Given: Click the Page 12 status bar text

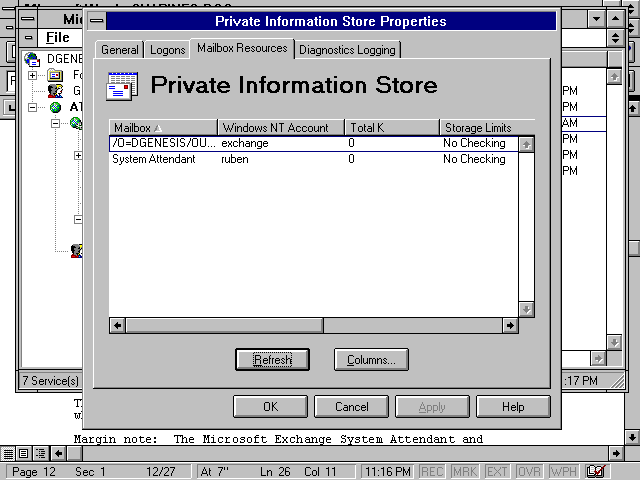Looking at the screenshot, I should tap(33, 472).
